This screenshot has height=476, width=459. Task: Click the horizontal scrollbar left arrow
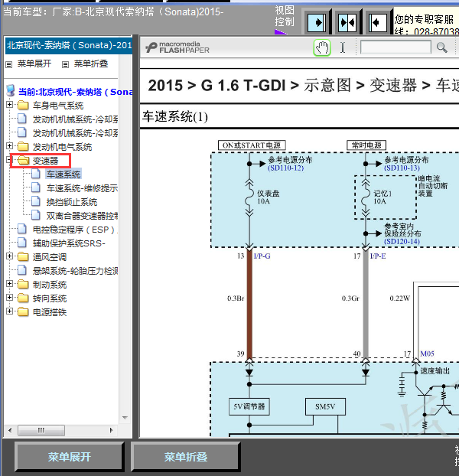(x=10, y=430)
